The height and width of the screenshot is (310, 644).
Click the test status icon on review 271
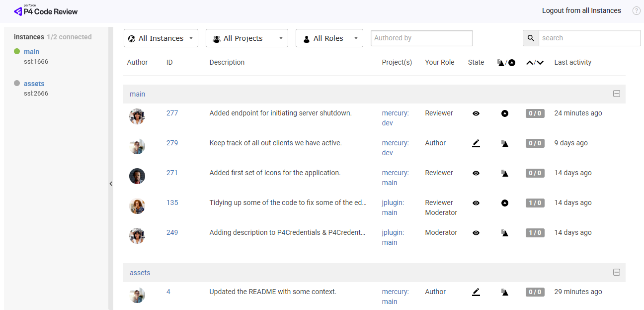(x=505, y=173)
